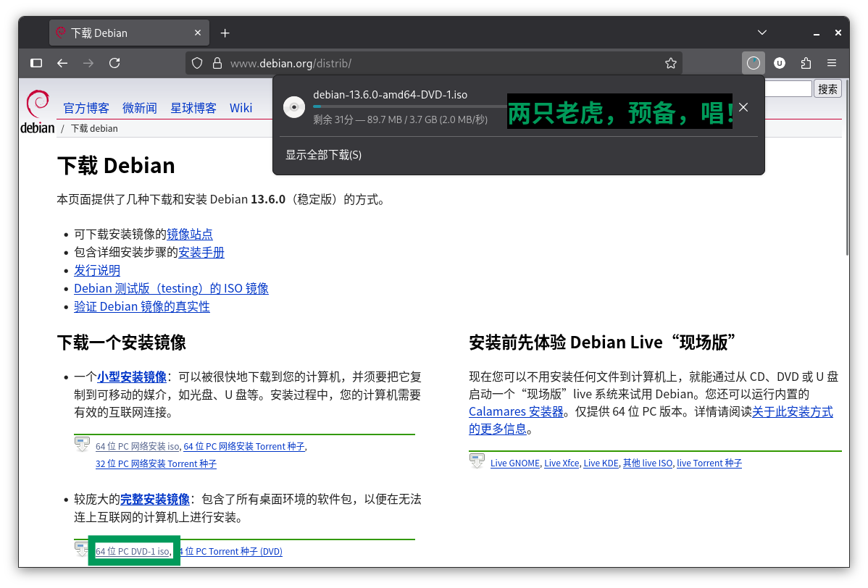Download the Live GNOME image
The width and height of the screenshot is (868, 588).
tap(515, 463)
